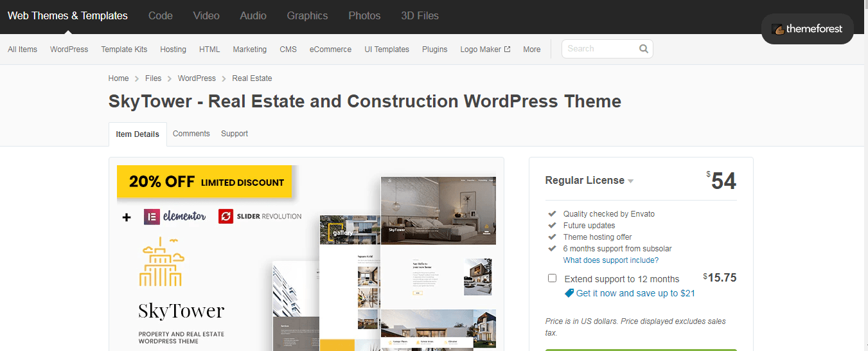This screenshot has height=351, width=868.
Task: Click the Slider Revolution logo in preview
Action: [260, 217]
